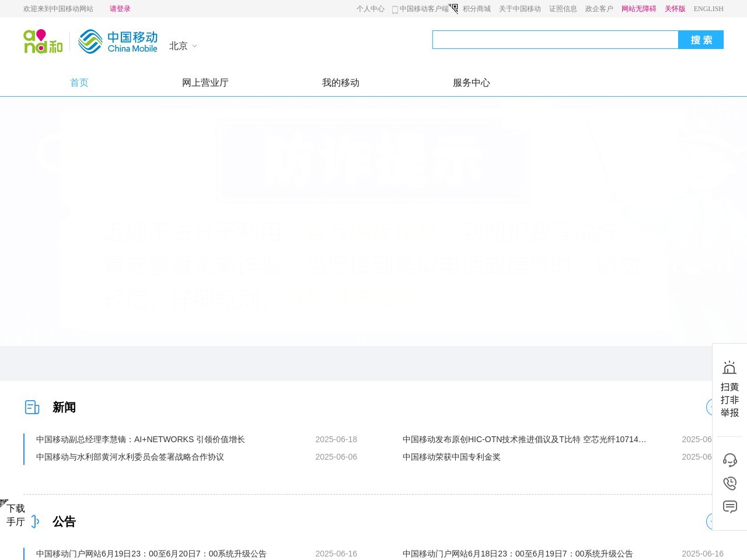Open the message feedback icon in sidebar
The width and height of the screenshot is (747, 560).
[729, 506]
